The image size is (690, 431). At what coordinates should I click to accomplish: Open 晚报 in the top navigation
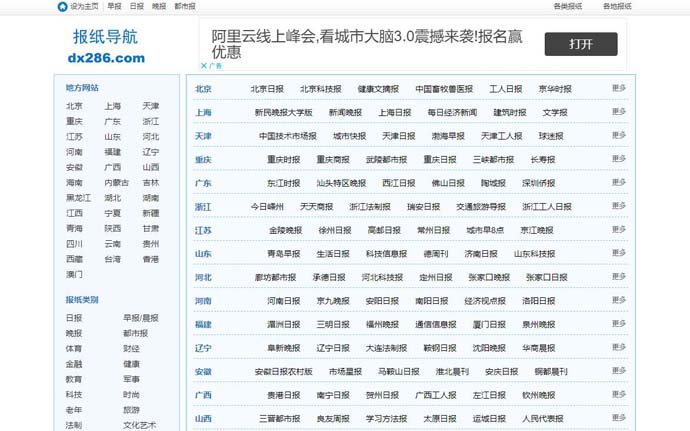point(159,6)
